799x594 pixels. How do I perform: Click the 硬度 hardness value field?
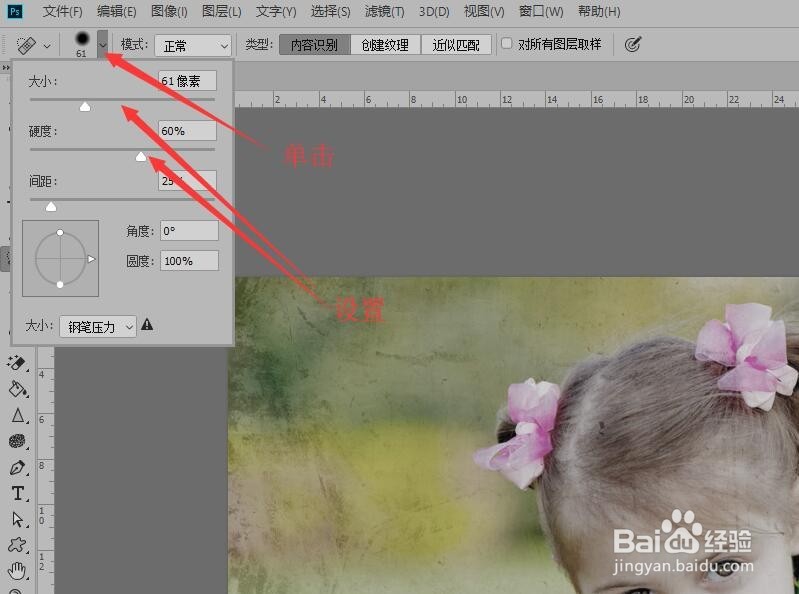coord(188,130)
